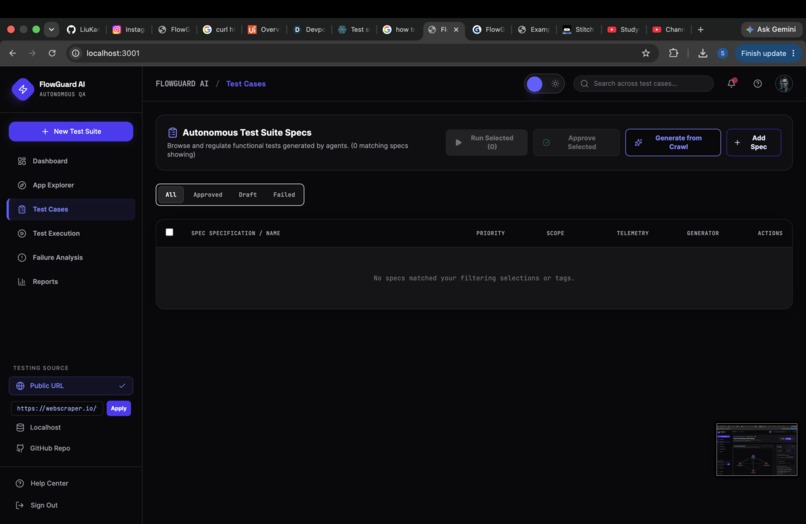This screenshot has width=806, height=524.
Task: Click GENERATOR column header
Action: pos(703,233)
